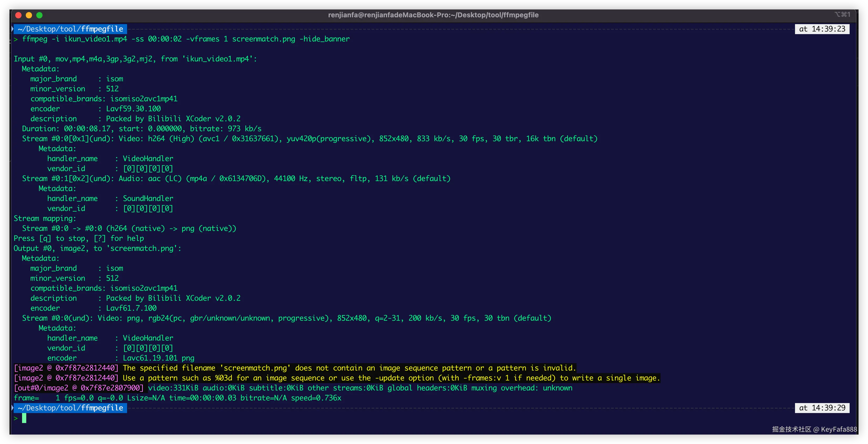Click the yellow invalid pattern warning line
The width and height of the screenshot is (868, 444).
(x=349, y=368)
